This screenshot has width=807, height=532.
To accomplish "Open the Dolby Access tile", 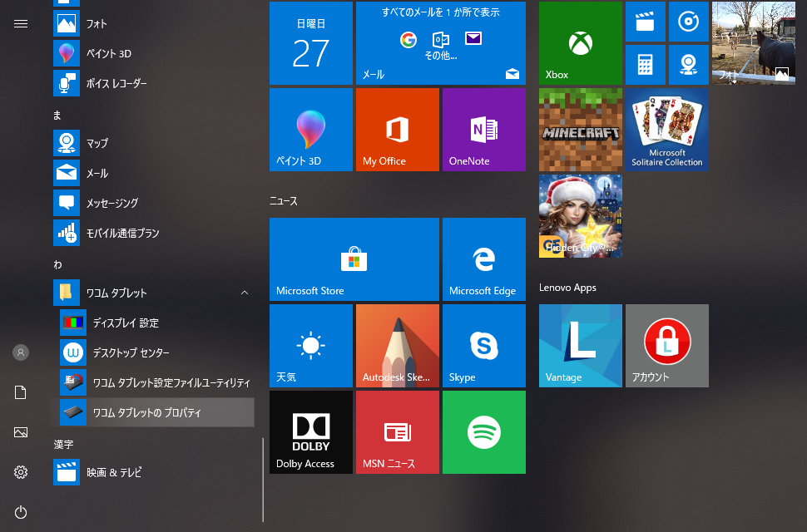I will click(x=311, y=431).
